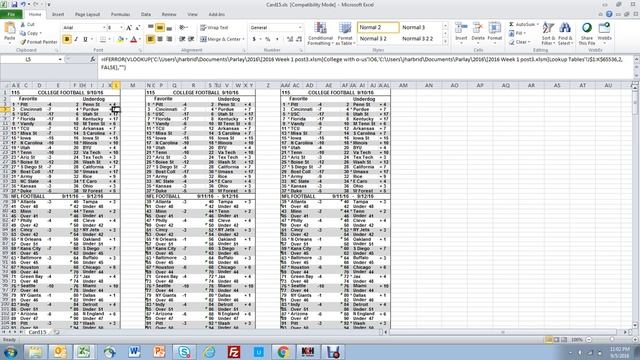Click the Insert Function fx icon
This screenshot has height=360, width=640.
(x=93, y=59)
